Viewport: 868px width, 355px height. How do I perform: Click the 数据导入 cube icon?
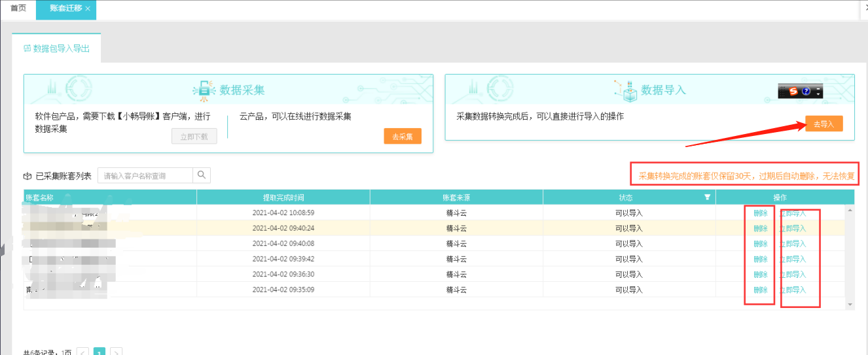[x=626, y=90]
